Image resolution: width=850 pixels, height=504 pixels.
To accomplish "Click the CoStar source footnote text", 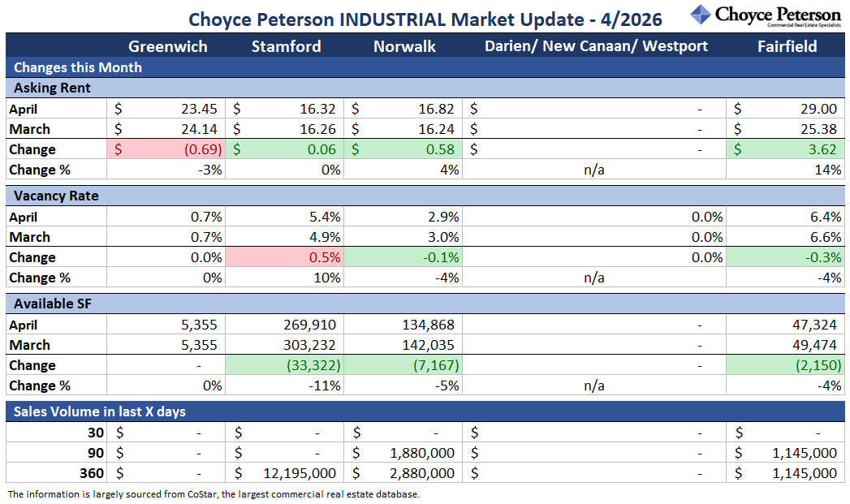I will tap(214, 494).
